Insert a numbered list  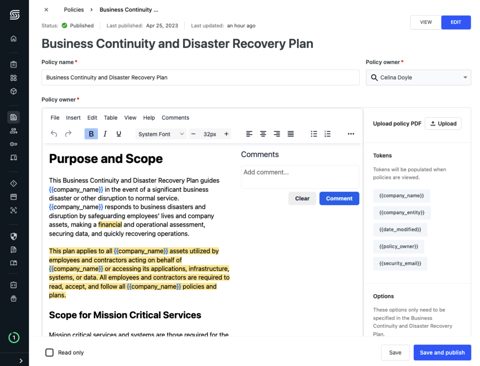tap(328, 134)
